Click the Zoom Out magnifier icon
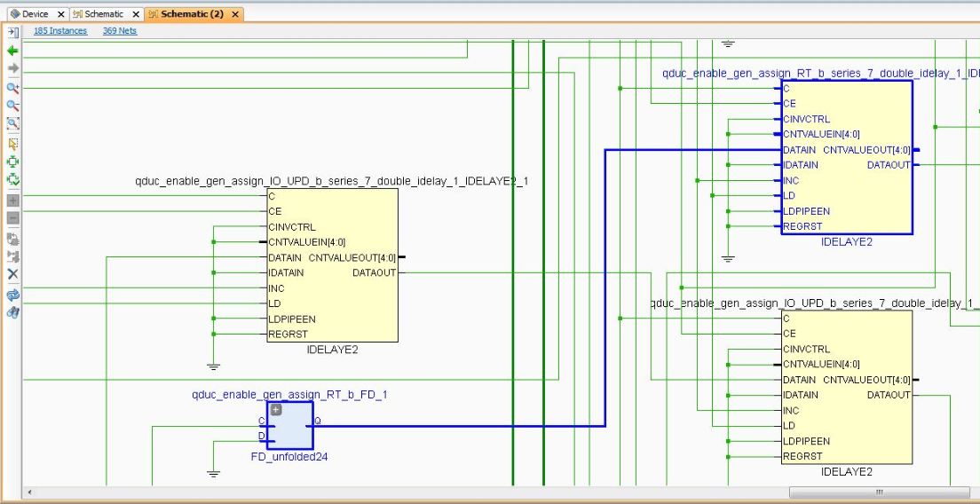Screen dimensions: 980x504 pyautogui.click(x=12, y=106)
